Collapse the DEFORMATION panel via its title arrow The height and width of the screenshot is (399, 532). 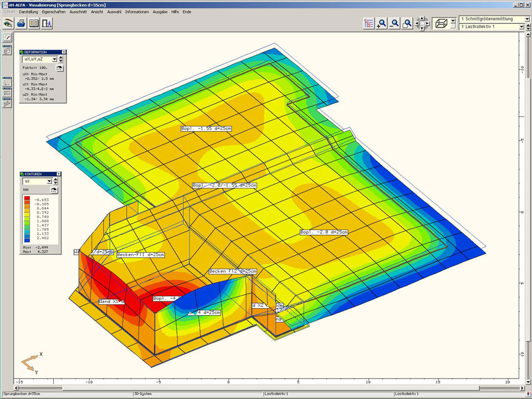pos(64,52)
